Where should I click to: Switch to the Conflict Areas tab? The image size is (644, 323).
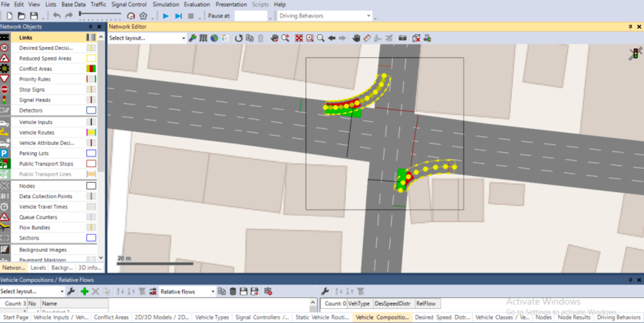[111, 317]
